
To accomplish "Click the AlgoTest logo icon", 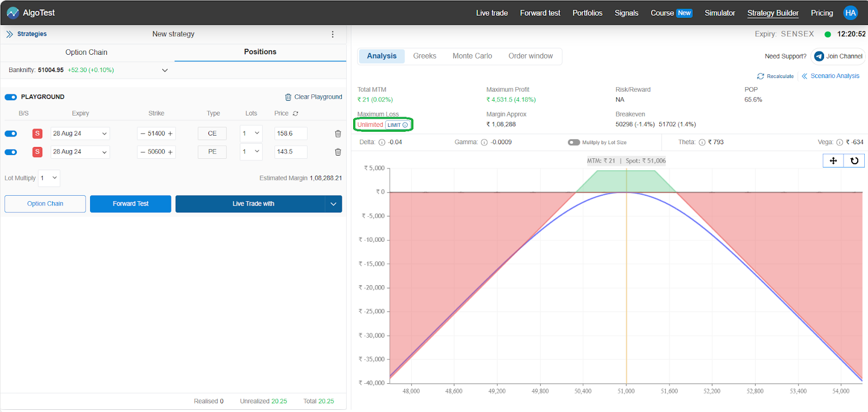I will coord(12,12).
